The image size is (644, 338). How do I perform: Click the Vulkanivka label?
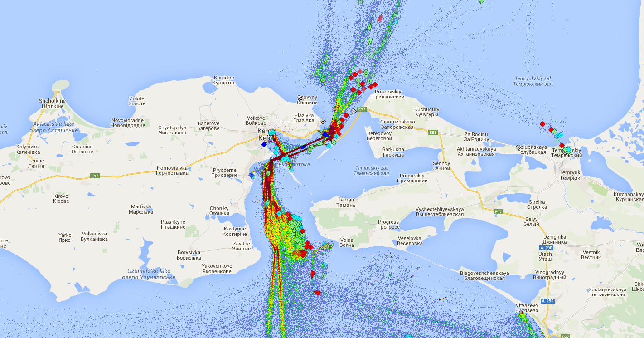94,236
